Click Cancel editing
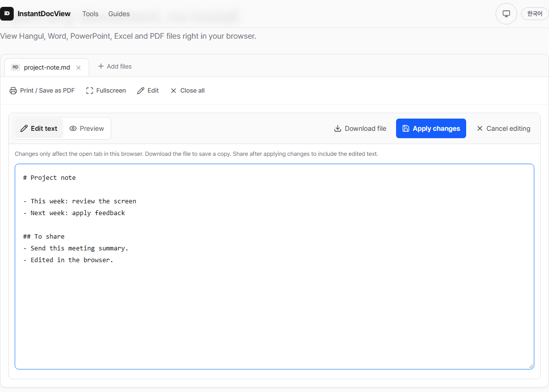This screenshot has width=549, height=392. point(503,128)
